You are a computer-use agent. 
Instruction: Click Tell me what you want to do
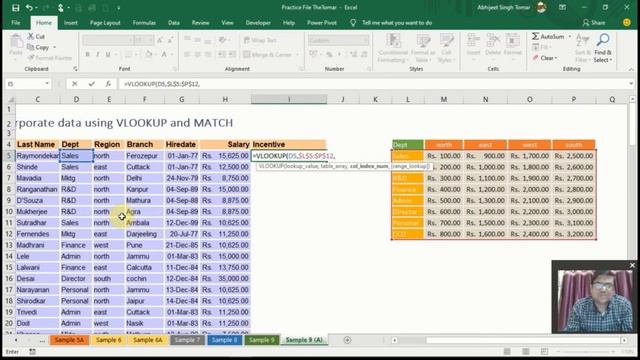[x=397, y=23]
